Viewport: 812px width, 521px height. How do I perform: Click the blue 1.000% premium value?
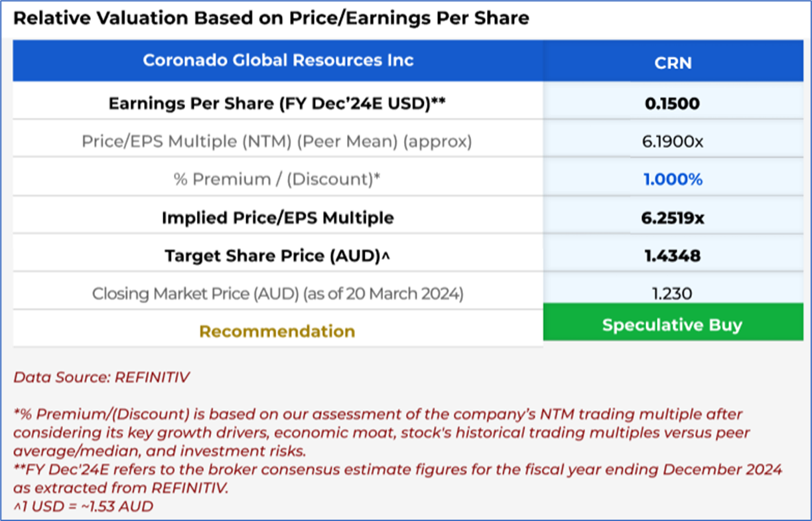[x=673, y=179]
